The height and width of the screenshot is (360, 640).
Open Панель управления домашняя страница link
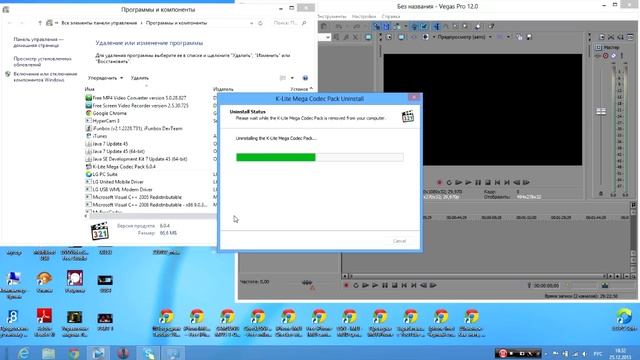pos(38,42)
